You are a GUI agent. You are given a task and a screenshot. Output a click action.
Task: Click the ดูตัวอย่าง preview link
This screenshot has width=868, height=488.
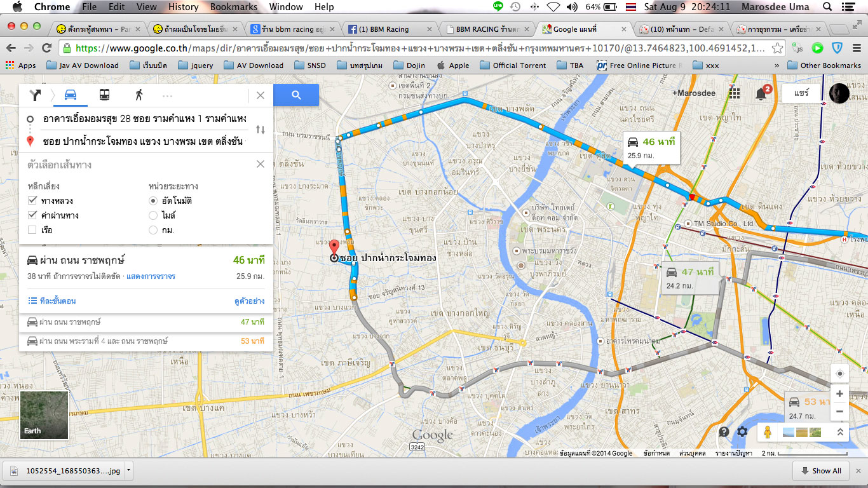point(249,301)
